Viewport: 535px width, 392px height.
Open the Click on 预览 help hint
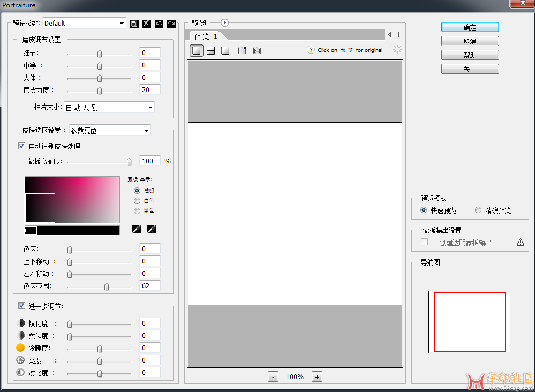pyautogui.click(x=311, y=50)
